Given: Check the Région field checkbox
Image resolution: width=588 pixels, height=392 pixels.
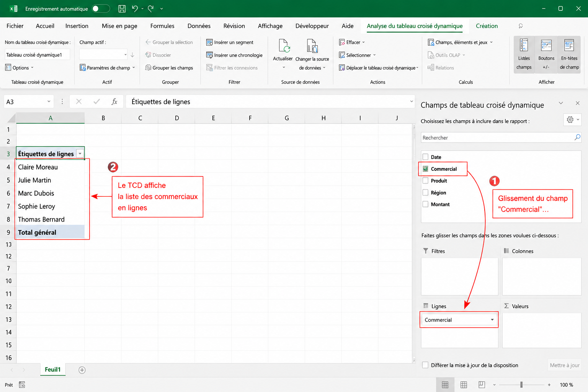Looking at the screenshot, I should pyautogui.click(x=425, y=193).
